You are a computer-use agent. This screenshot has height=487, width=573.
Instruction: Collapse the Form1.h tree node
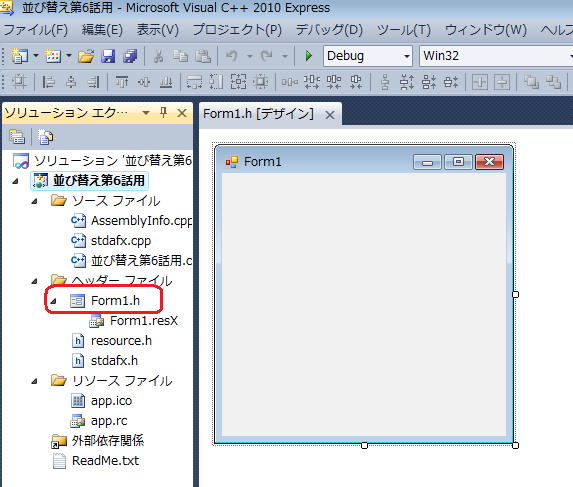coord(53,301)
